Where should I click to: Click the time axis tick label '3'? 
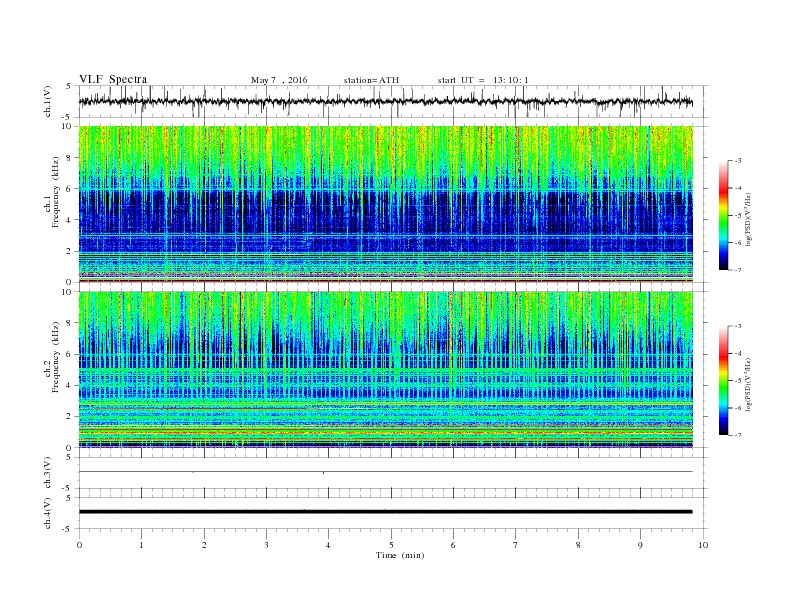[266, 545]
